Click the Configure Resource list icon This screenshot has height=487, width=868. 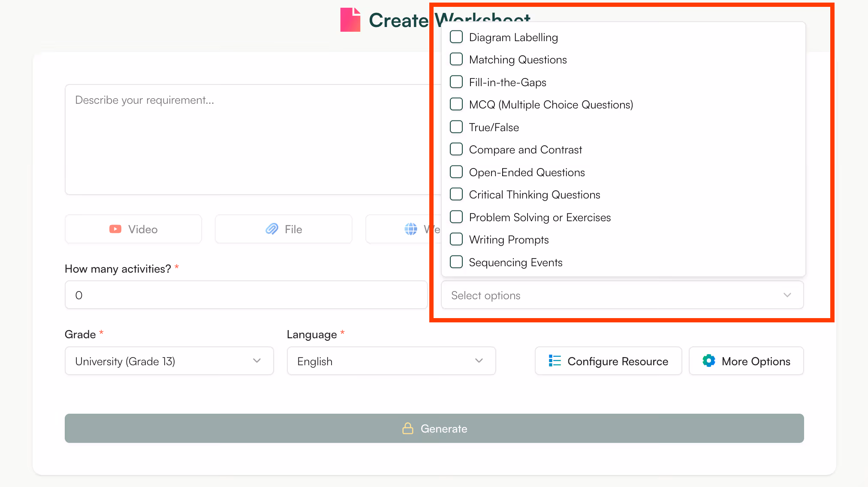pyautogui.click(x=555, y=361)
